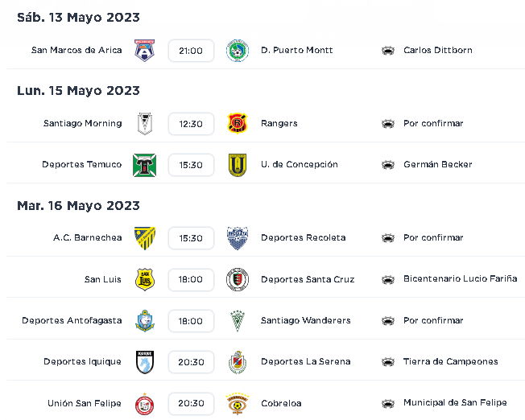The height and width of the screenshot is (420, 525).
Task: Open the Rangers red-and-yellow crest
Action: (238, 123)
